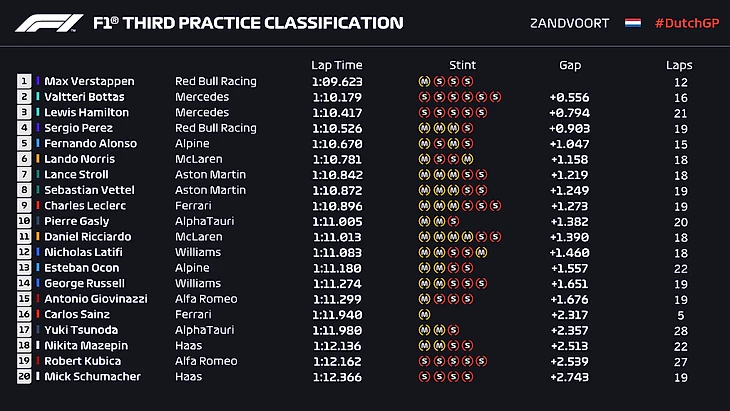This screenshot has height=411, width=730.
Task: Click Carlos Sainz's single medium tyre icon
Action: [x=424, y=314]
